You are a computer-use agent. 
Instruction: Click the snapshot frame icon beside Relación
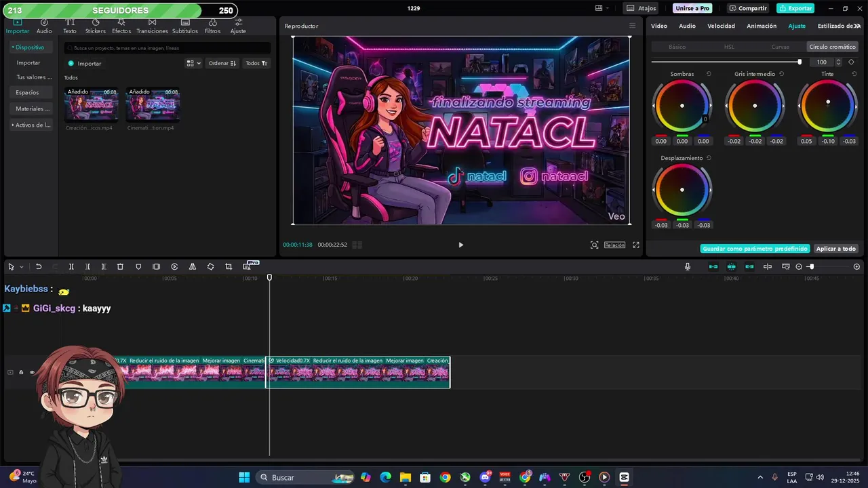(x=594, y=245)
